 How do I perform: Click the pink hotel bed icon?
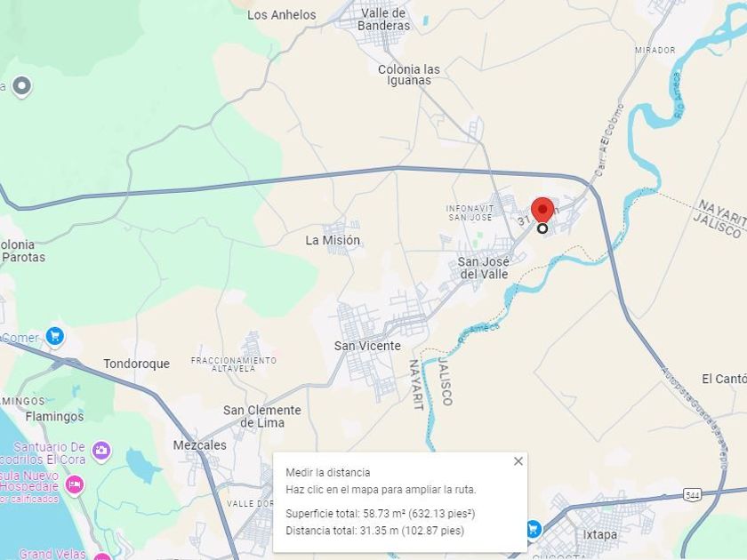[75, 484]
